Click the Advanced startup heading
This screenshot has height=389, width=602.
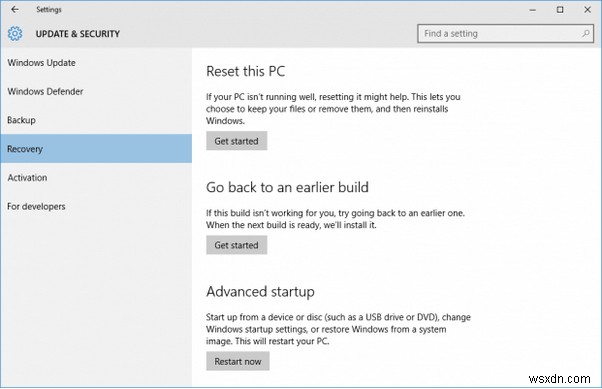(260, 292)
